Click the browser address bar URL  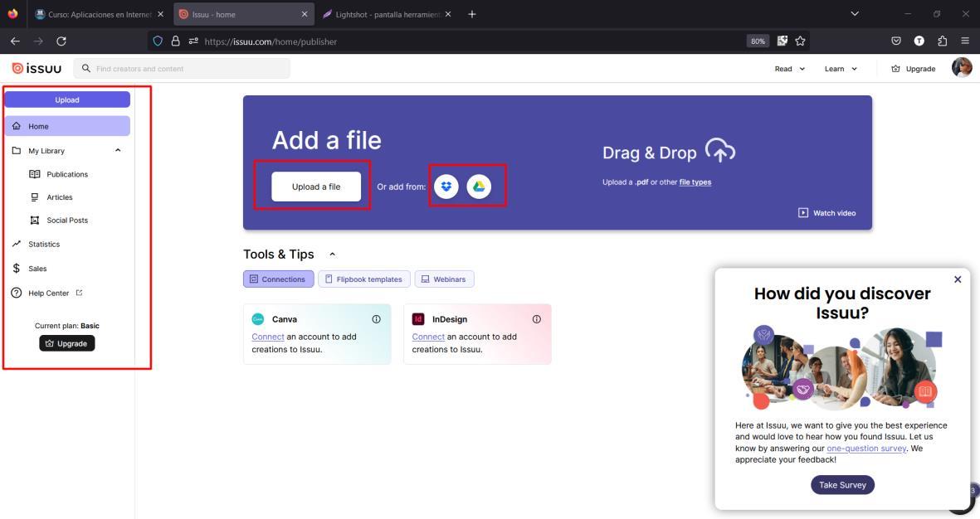[271, 41]
